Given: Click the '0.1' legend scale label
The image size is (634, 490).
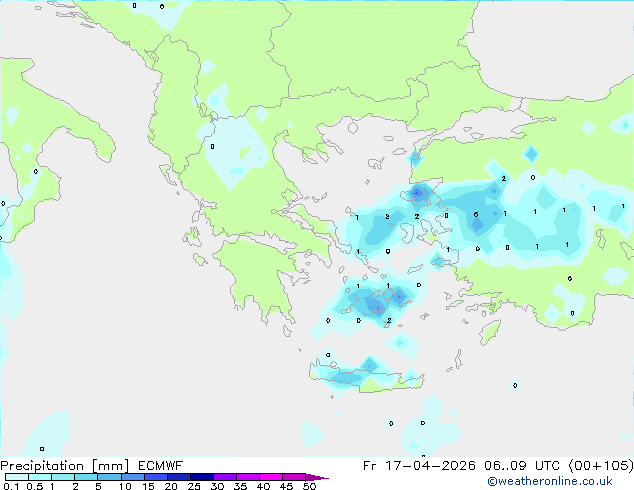Looking at the screenshot, I should (11, 486).
